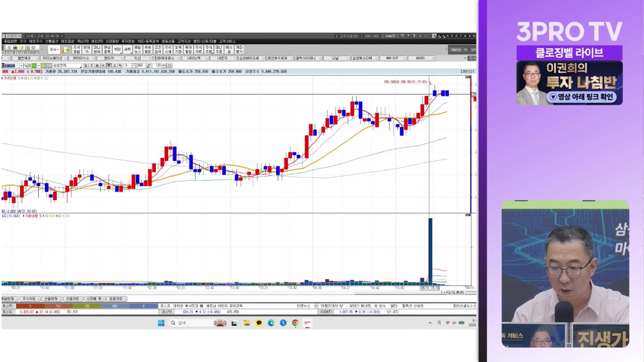Expand the stock code dropdown arrow
Image resolution: width=644 pixels, height=362 pixels.
point(21,65)
